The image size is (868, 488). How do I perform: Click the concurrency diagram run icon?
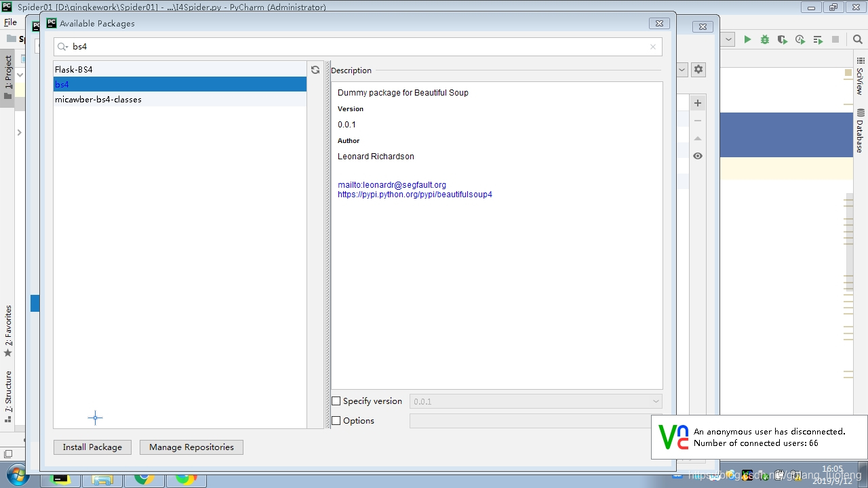[818, 40]
